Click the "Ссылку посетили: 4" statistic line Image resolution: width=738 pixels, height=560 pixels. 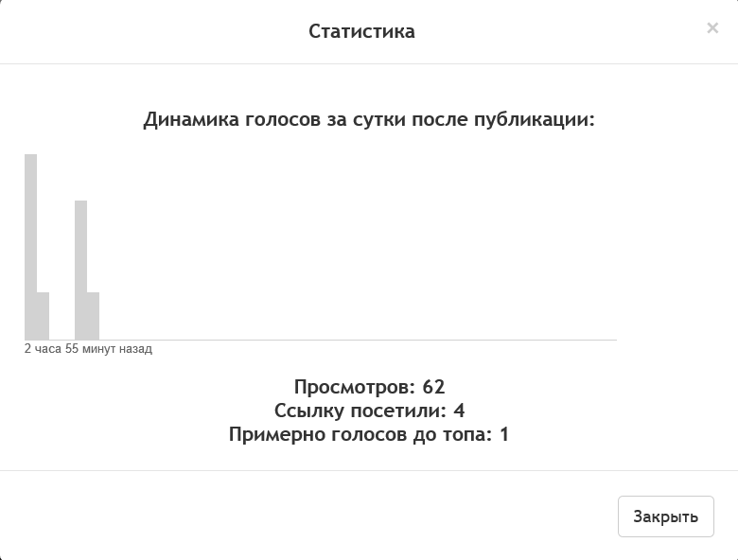point(369,411)
